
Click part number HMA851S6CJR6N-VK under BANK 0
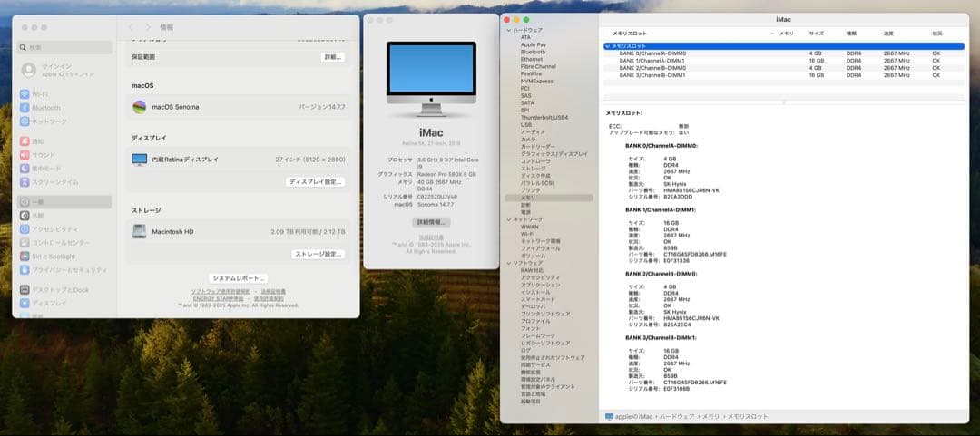coord(691,189)
